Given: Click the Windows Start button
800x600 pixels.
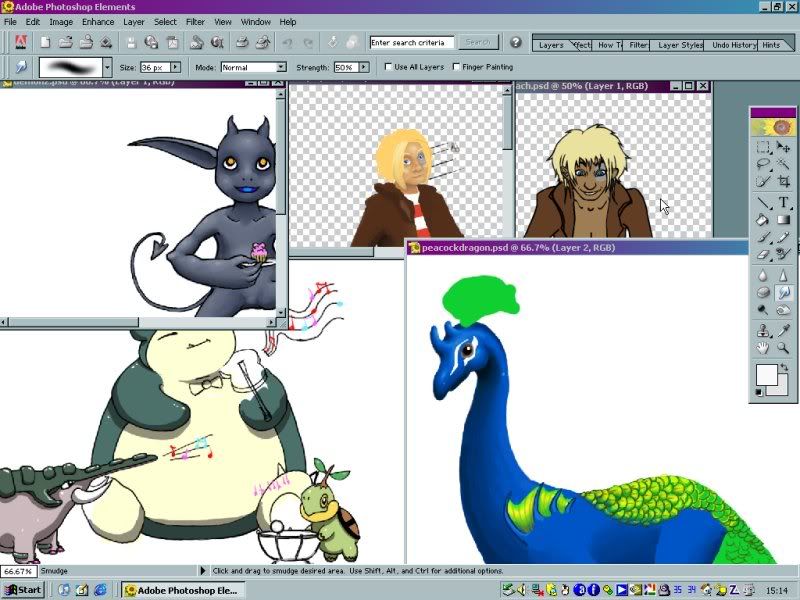Looking at the screenshot, I should pos(23,590).
